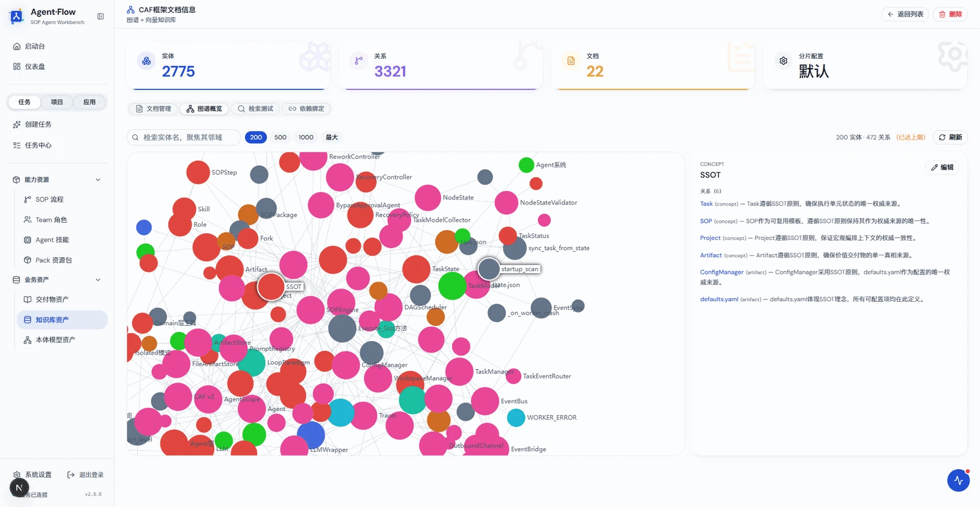This screenshot has height=507, width=980.
Task: Open 系统设置 at sidebar bottom
Action: (32, 475)
